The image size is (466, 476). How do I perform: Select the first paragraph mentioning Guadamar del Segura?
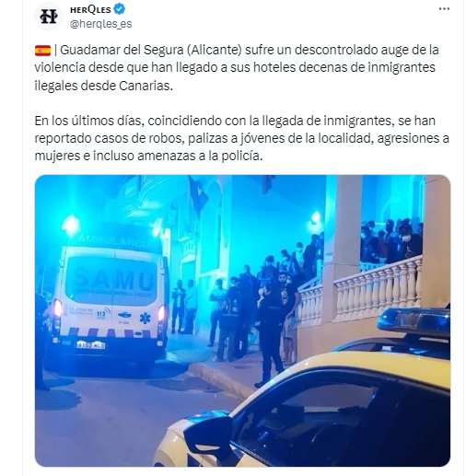pyautogui.click(x=237, y=67)
